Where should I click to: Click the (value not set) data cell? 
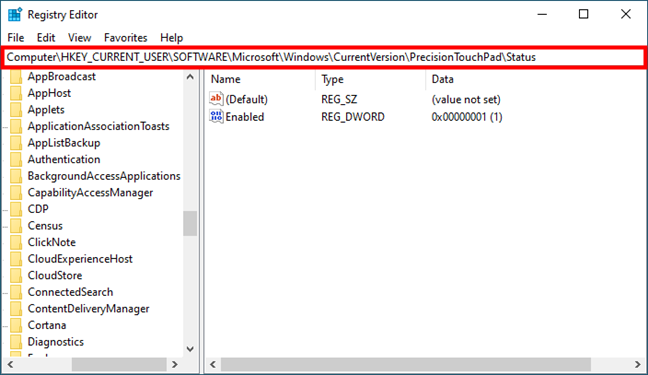tap(466, 99)
